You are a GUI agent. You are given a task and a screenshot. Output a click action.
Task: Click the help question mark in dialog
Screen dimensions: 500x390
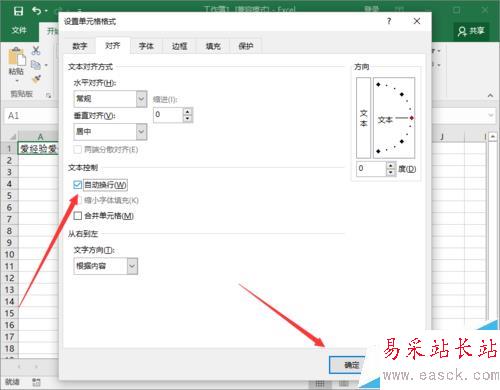(x=389, y=21)
